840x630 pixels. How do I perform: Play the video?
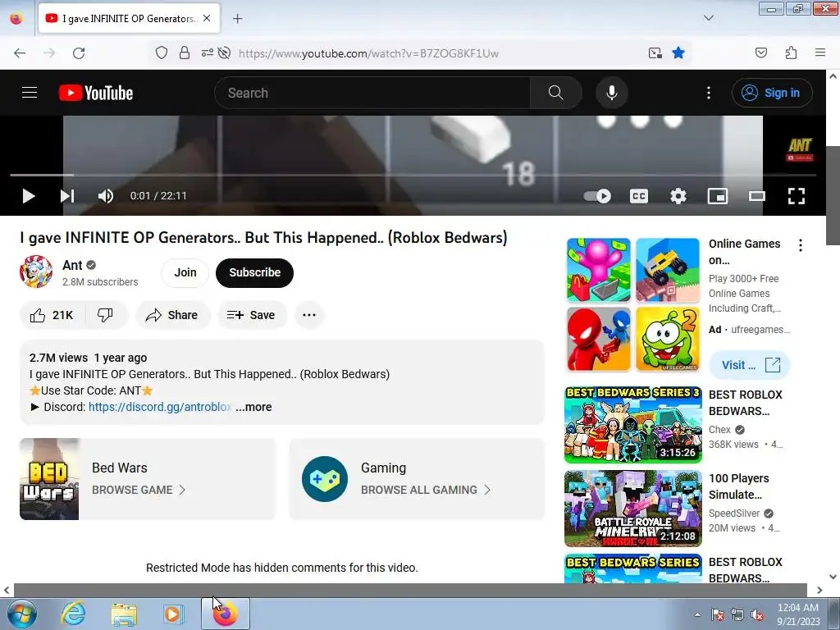tap(29, 196)
